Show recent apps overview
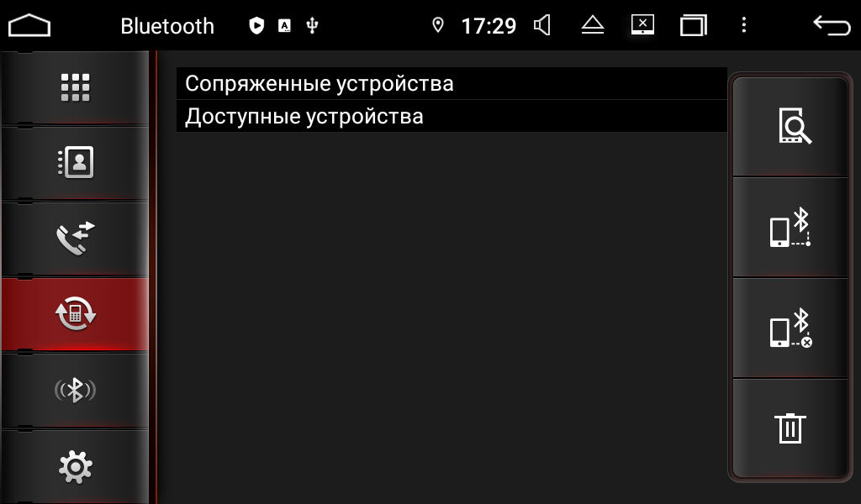The width and height of the screenshot is (861, 504). 693,25
